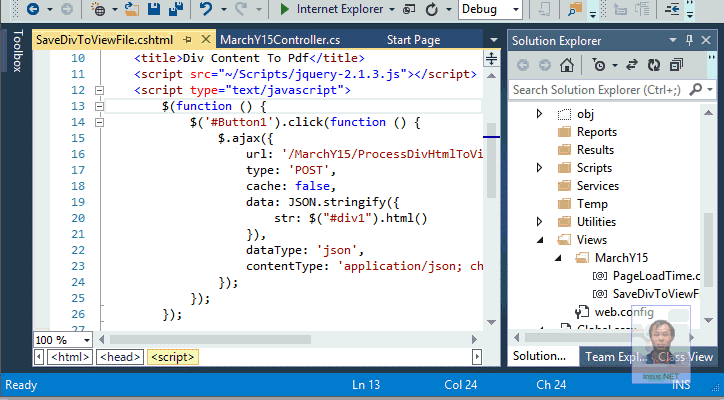
Task: Refresh the Solution Explorer tree
Action: [654, 65]
